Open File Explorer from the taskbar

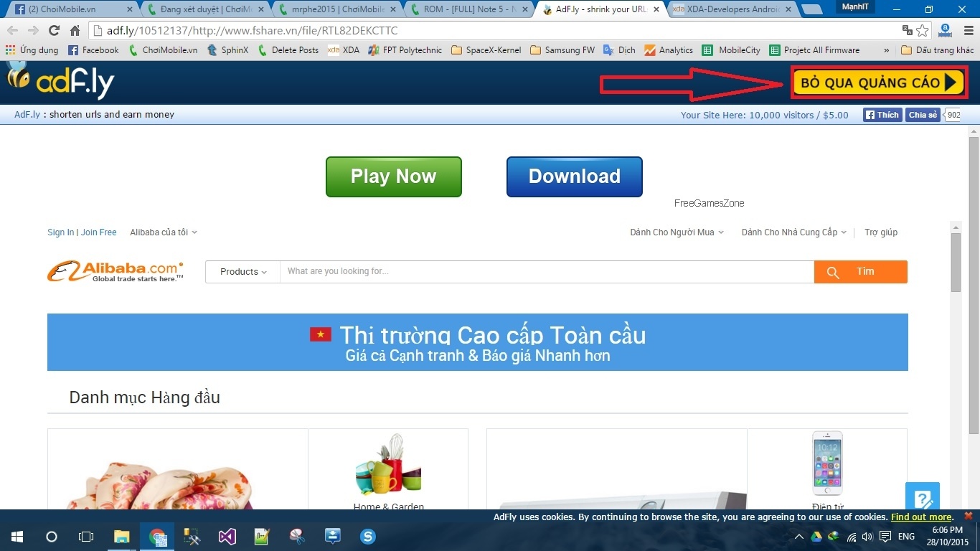(122, 536)
